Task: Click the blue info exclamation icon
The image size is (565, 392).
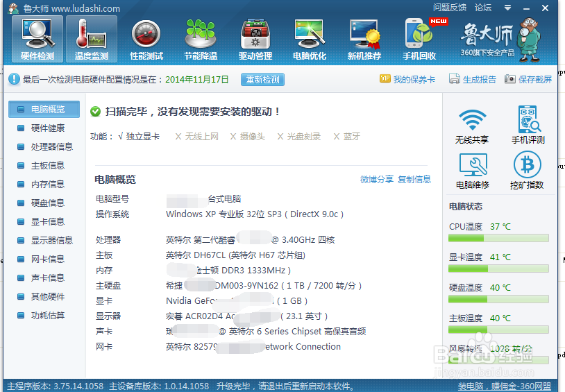Action: pyautogui.click(x=14, y=79)
